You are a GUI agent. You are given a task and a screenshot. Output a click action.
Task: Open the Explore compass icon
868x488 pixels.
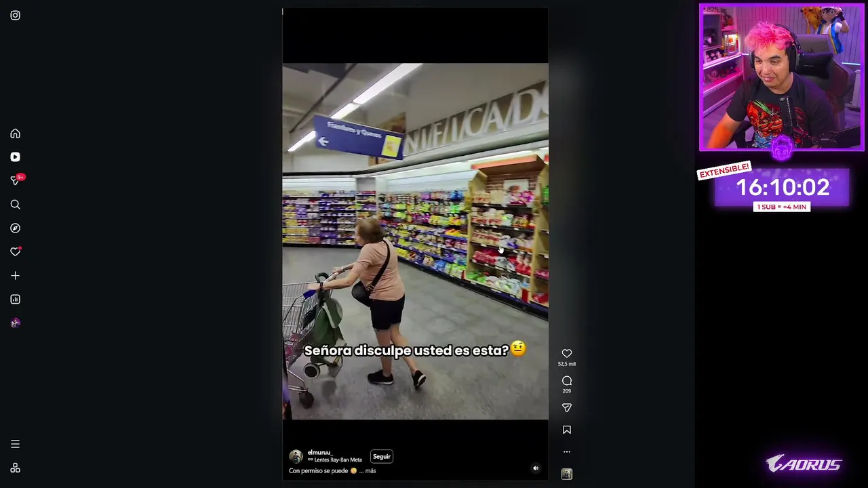(x=15, y=228)
